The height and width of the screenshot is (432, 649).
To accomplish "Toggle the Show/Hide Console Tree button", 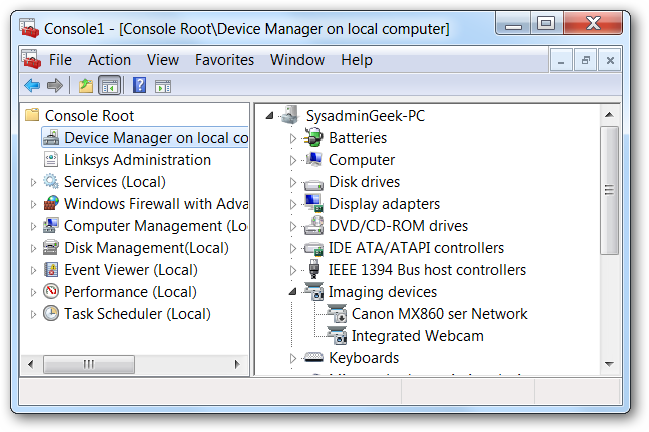I will tap(109, 86).
